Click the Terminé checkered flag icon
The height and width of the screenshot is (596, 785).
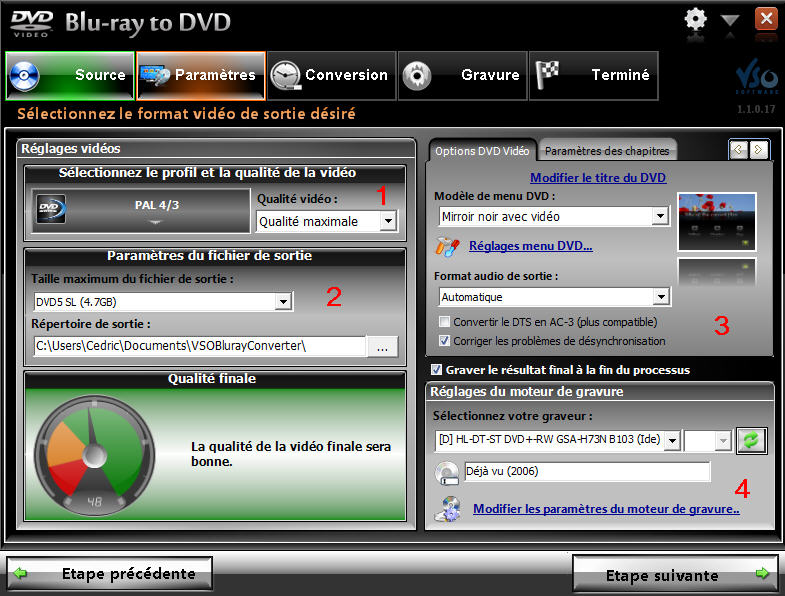[x=547, y=75]
